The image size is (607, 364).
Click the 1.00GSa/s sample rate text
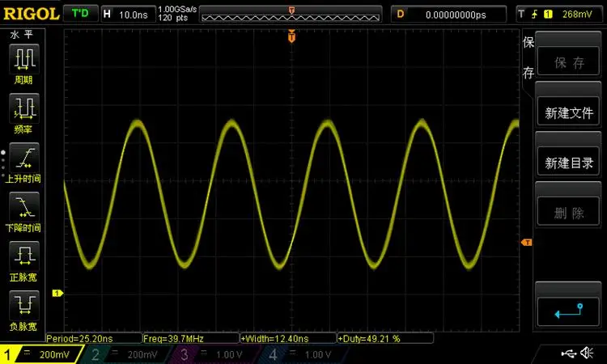point(177,9)
